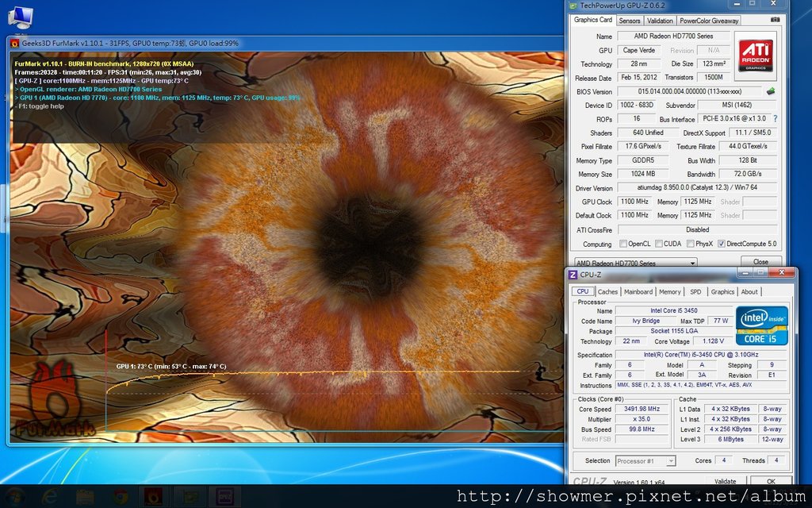Switch to CPU-Z via its taskbar icon

point(226,497)
